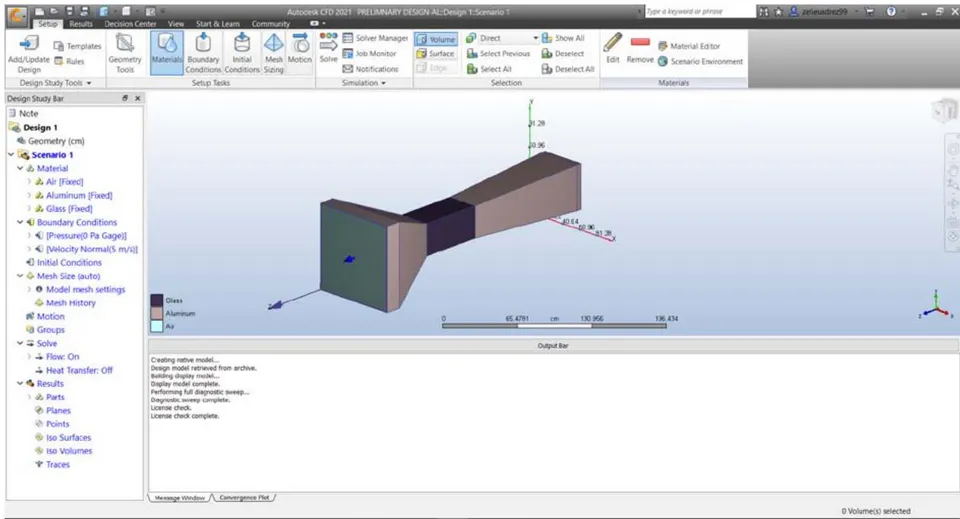Click the Solve button in ribbon
Screen dimensions: 960x519
coord(328,48)
